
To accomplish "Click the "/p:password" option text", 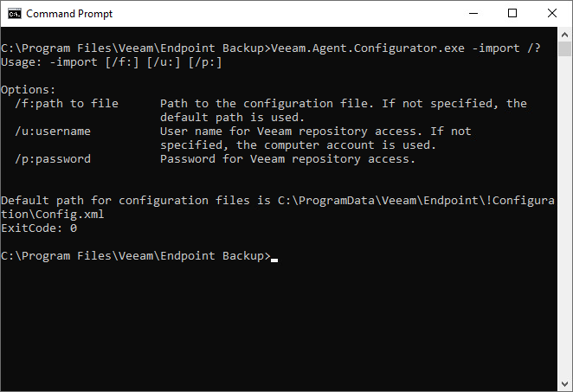I will (53, 159).
